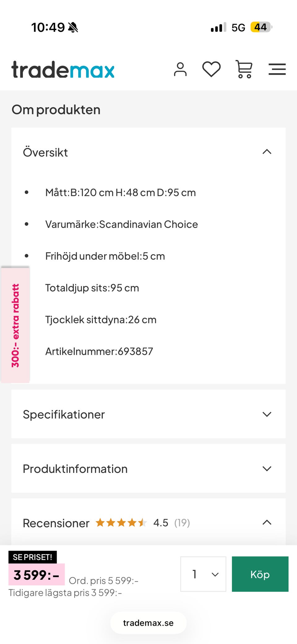Tap the review star rating

point(121,523)
